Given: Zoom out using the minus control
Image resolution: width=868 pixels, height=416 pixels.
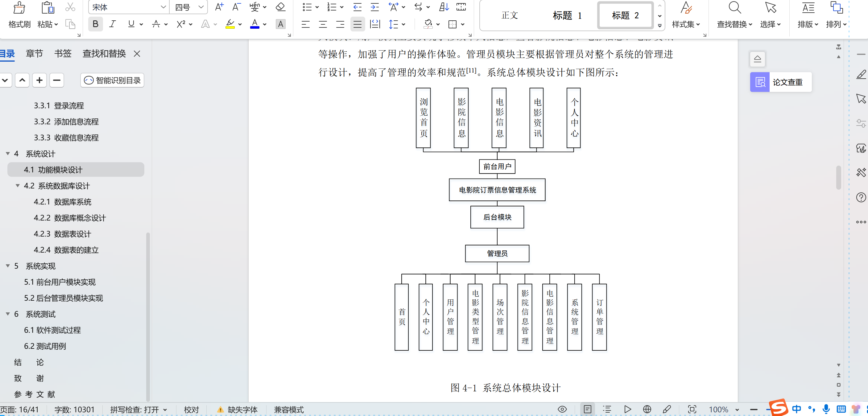Looking at the screenshot, I should [x=754, y=409].
